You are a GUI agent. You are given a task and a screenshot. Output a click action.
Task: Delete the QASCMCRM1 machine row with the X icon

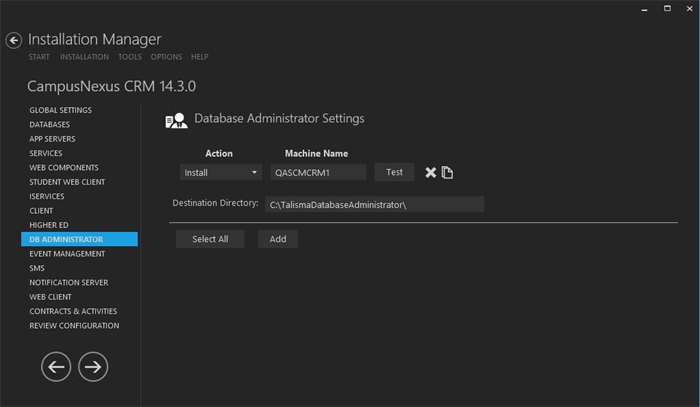pos(430,172)
